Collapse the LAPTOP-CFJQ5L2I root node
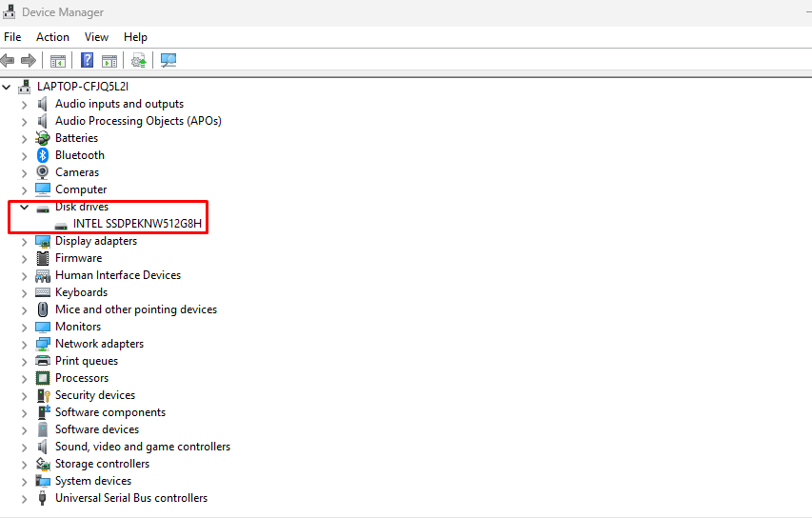This screenshot has height=518, width=812. coord(8,87)
